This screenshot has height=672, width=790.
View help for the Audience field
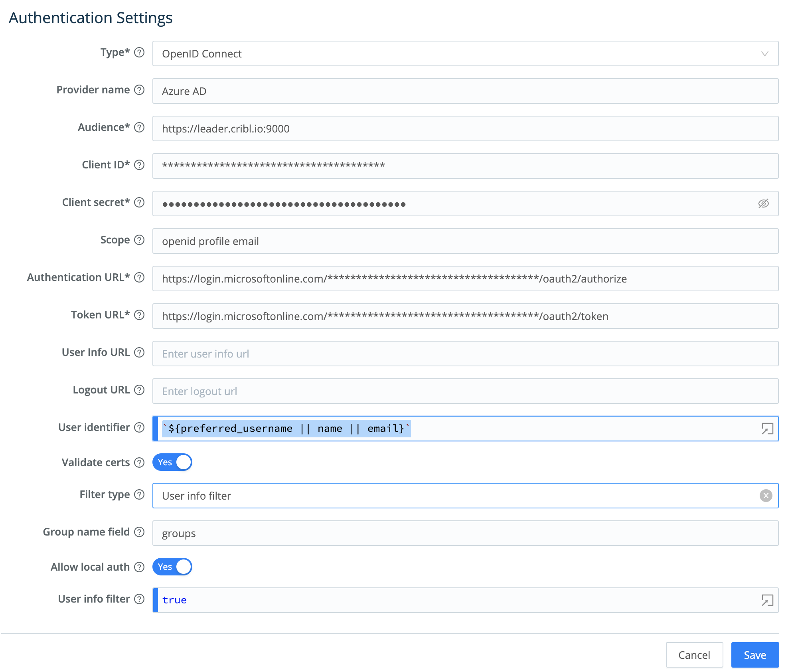139,128
